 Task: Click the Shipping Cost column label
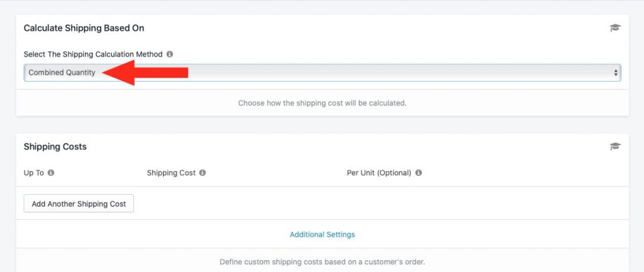(x=171, y=173)
